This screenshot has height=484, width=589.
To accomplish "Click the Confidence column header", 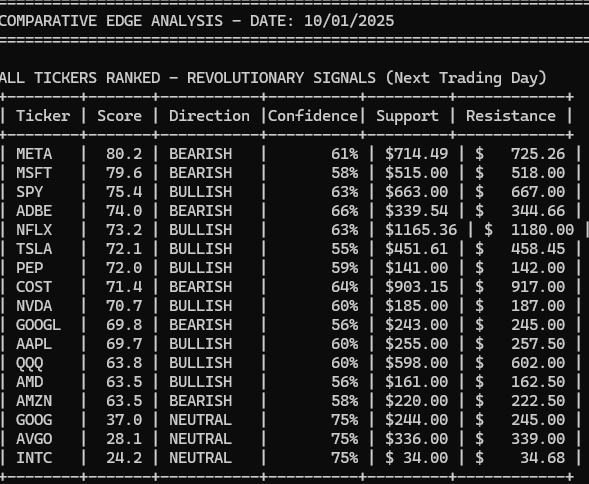I will (313, 116).
